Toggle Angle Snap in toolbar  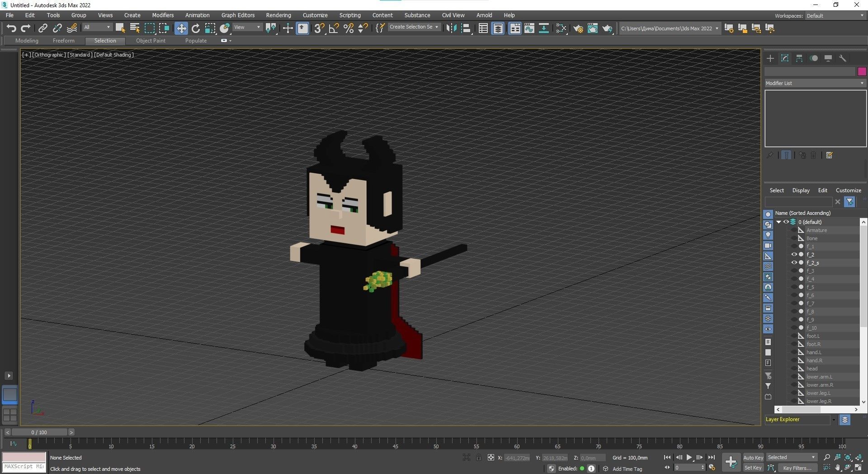pyautogui.click(x=334, y=28)
